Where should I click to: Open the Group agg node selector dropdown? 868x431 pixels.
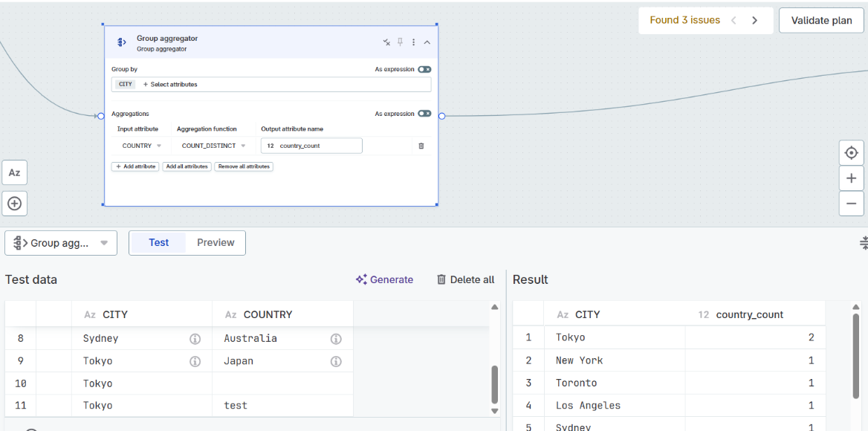60,242
